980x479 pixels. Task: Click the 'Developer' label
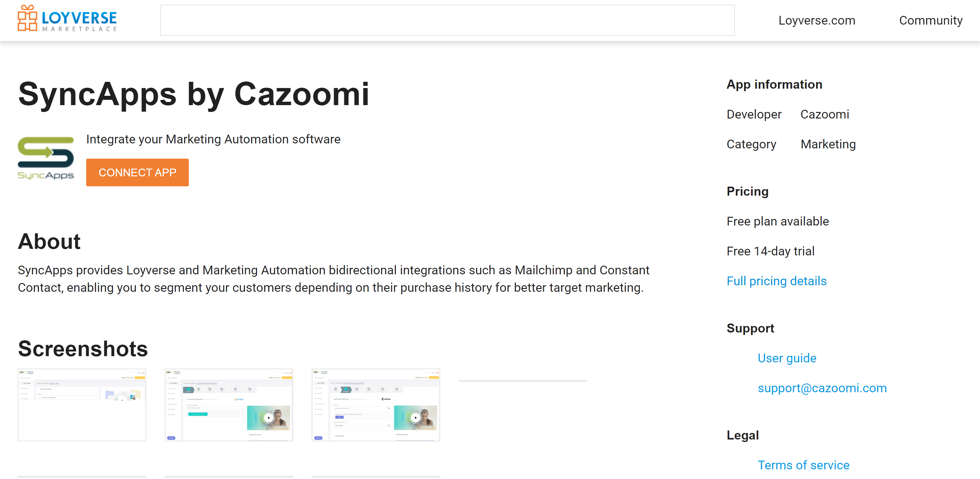[x=754, y=114]
